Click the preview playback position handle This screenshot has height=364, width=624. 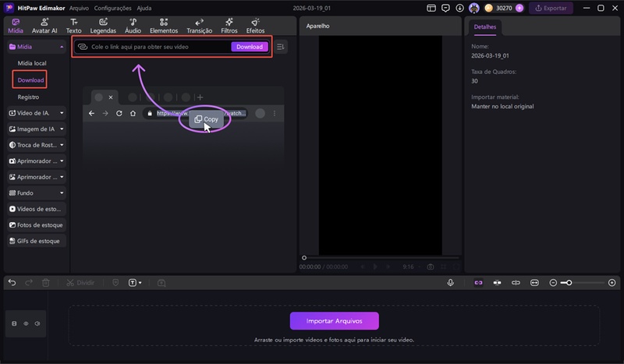coord(304,258)
